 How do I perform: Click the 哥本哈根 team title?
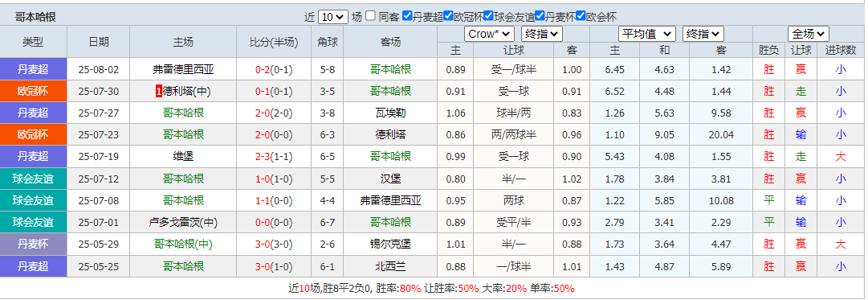click(35, 17)
